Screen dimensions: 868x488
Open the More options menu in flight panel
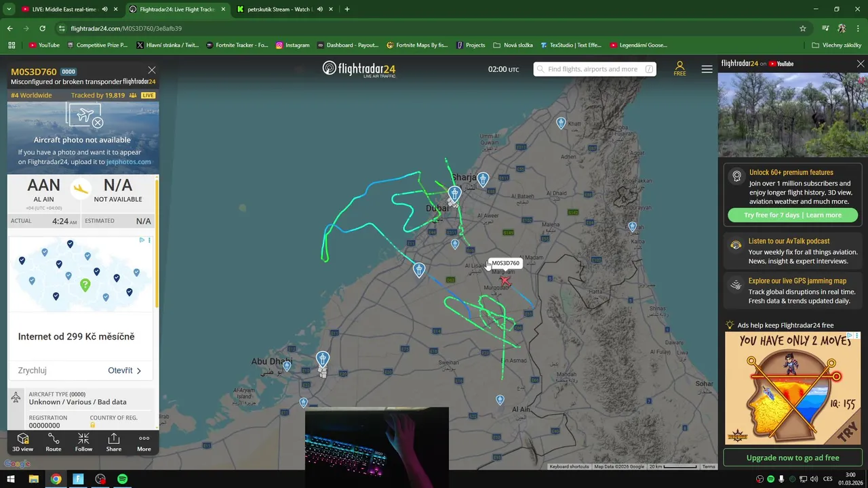[x=144, y=442]
